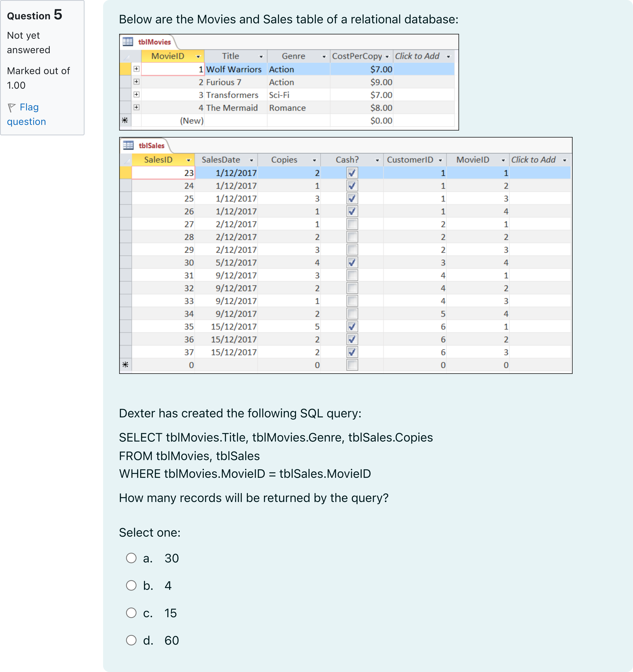Image resolution: width=633 pixels, height=672 pixels.
Task: Expand the Transformers record subdatasheet
Action: point(136,95)
